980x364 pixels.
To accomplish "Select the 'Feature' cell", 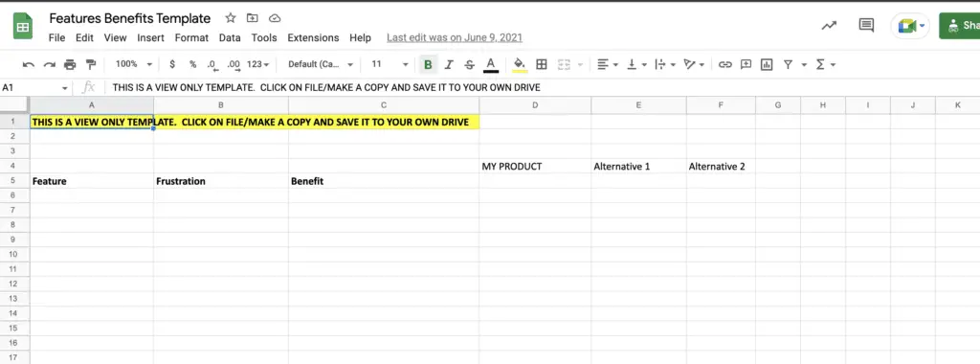I will (x=92, y=181).
